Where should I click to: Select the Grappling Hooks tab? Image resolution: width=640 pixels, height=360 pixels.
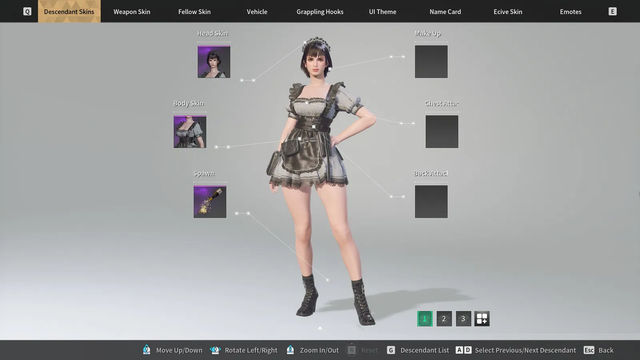click(x=320, y=12)
